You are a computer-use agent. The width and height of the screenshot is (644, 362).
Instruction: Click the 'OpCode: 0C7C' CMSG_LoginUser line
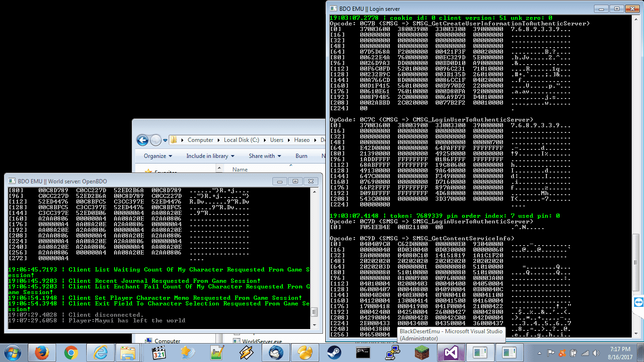click(x=432, y=120)
